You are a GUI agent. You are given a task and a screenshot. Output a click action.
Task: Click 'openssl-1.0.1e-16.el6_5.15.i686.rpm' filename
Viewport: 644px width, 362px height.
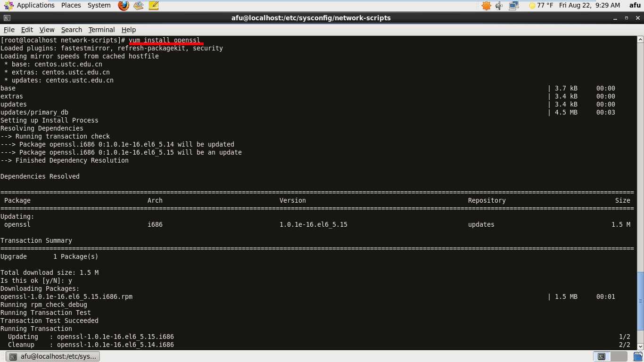pyautogui.click(x=66, y=296)
